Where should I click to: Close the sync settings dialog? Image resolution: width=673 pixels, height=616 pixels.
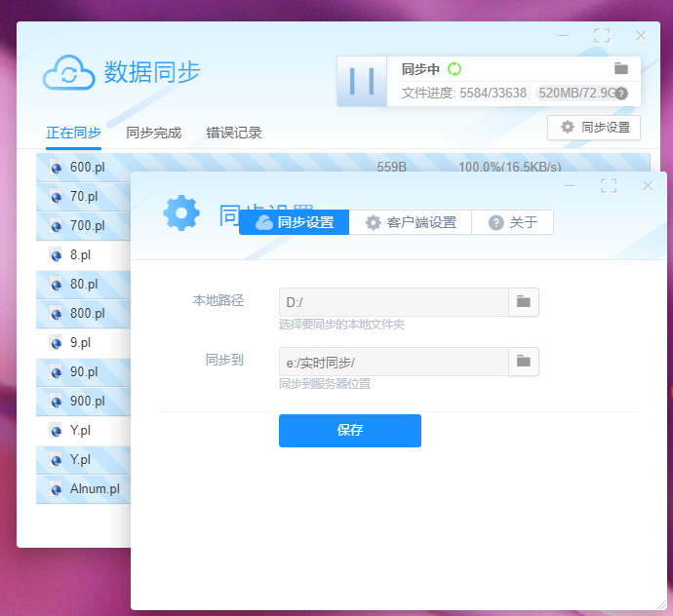[x=648, y=186]
